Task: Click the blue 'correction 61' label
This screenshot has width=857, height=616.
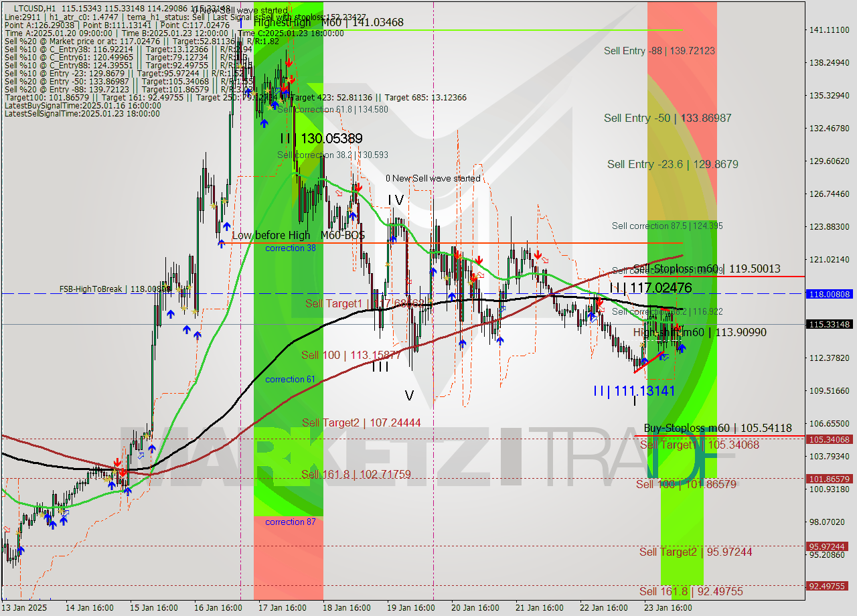Action: 290,379
